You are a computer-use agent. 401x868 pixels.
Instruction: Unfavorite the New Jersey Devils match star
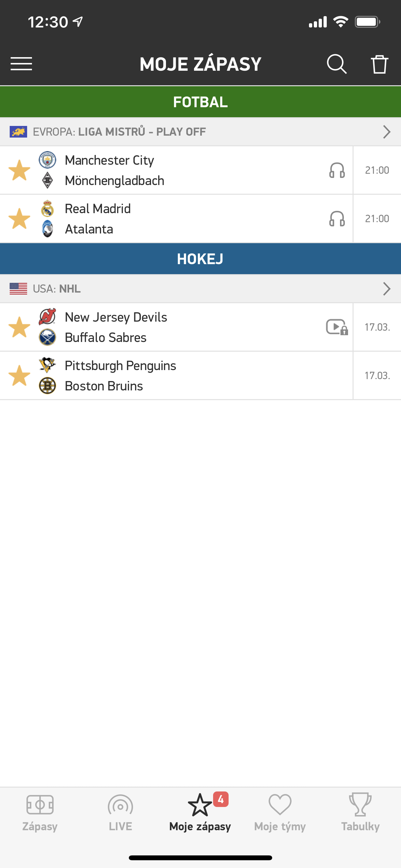19,327
